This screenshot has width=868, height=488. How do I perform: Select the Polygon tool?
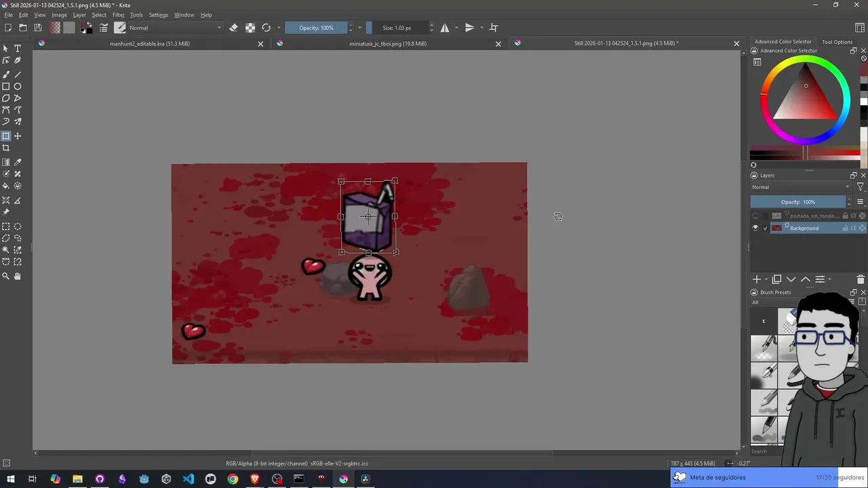coord(6,98)
